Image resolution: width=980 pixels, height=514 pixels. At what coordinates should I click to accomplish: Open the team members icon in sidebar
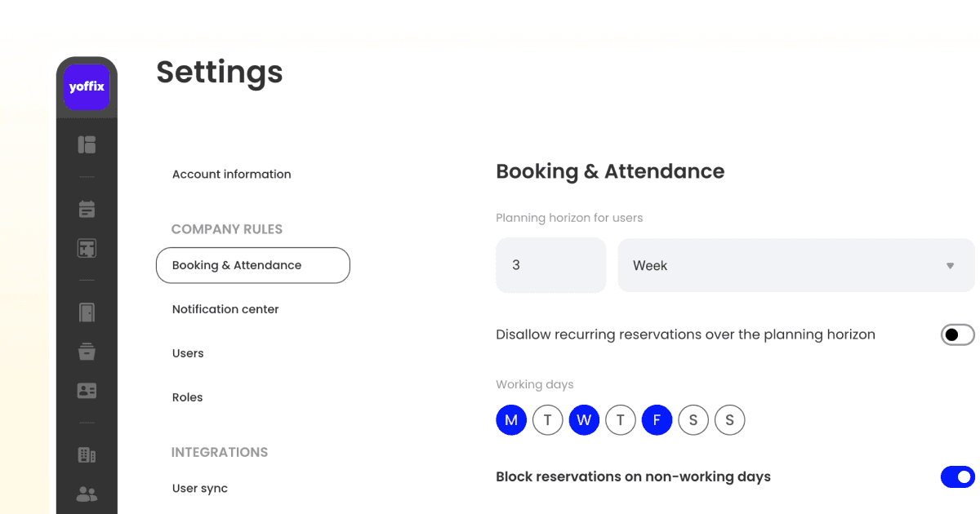click(86, 493)
